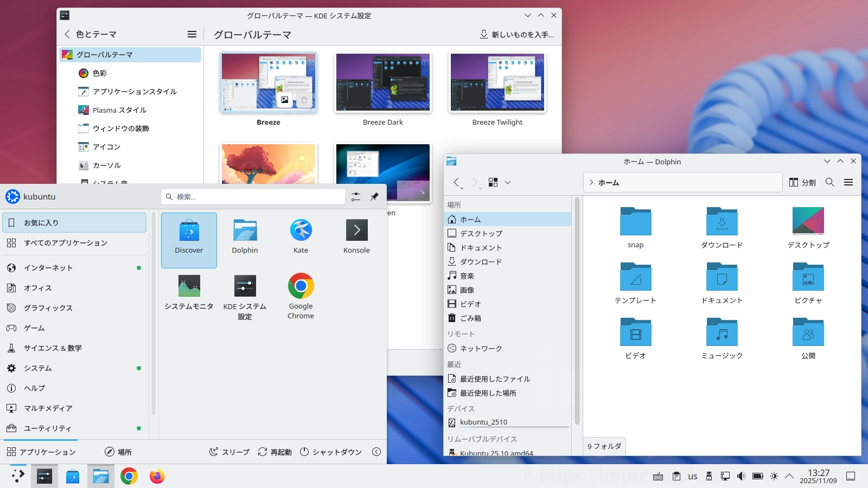Open Dolphin's hamburger menu
This screenshot has height=488, width=868.
click(x=848, y=183)
